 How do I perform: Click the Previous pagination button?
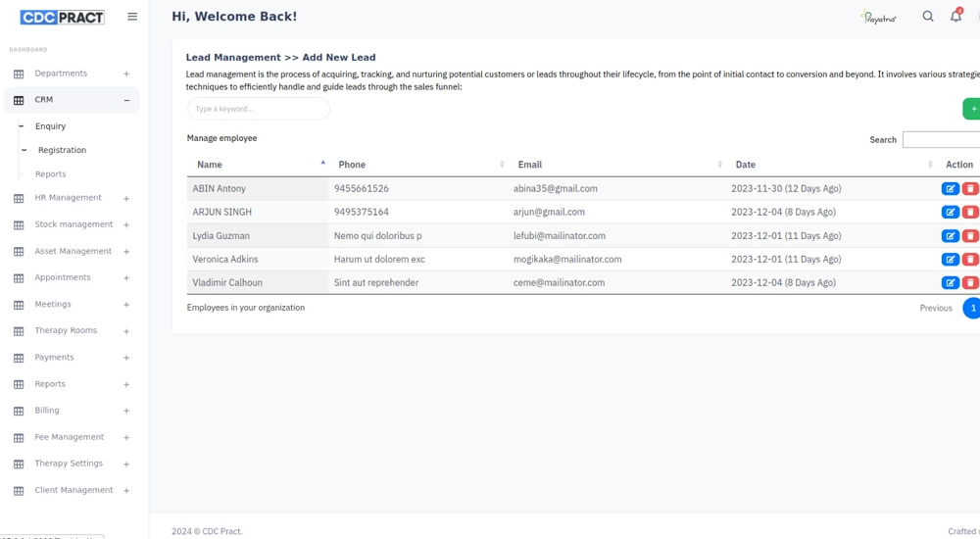[x=935, y=308]
